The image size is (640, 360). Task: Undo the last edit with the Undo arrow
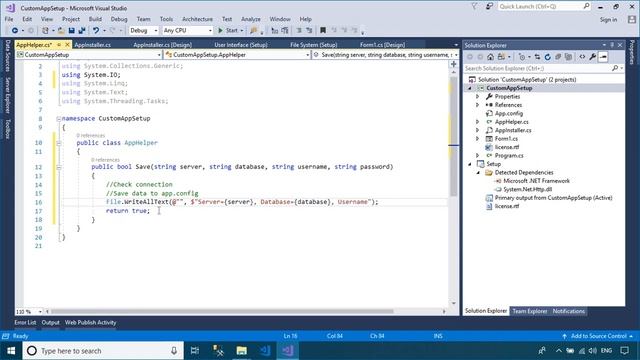[96, 31]
